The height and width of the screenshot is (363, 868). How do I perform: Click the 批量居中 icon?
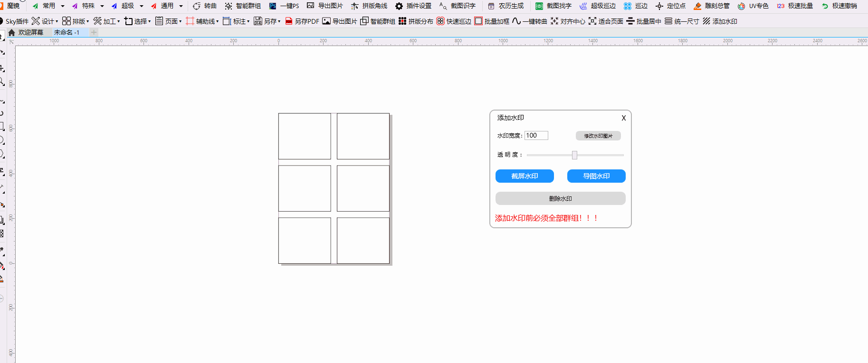tap(630, 21)
